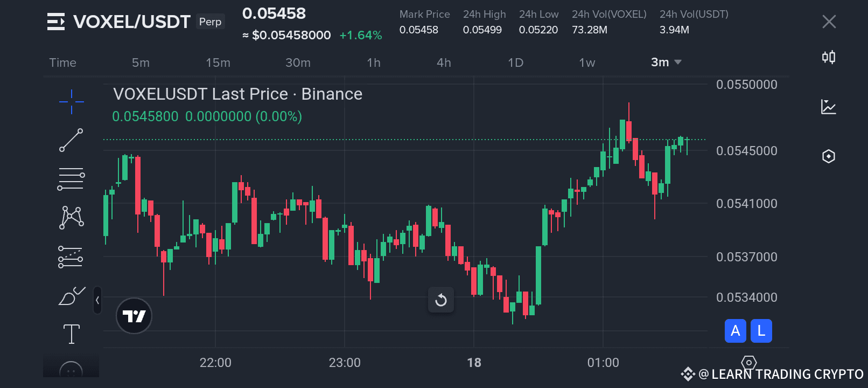This screenshot has width=868, height=388.
Task: Select the XABCD pattern tool
Action: (71, 218)
